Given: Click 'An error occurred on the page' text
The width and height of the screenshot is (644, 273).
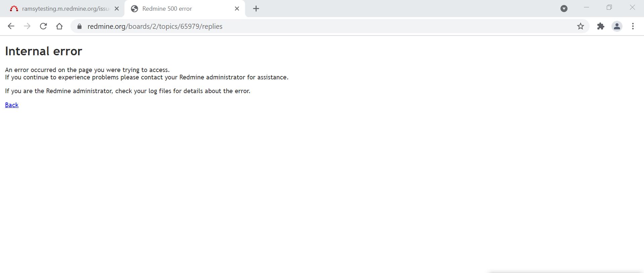Looking at the screenshot, I should coord(87,70).
